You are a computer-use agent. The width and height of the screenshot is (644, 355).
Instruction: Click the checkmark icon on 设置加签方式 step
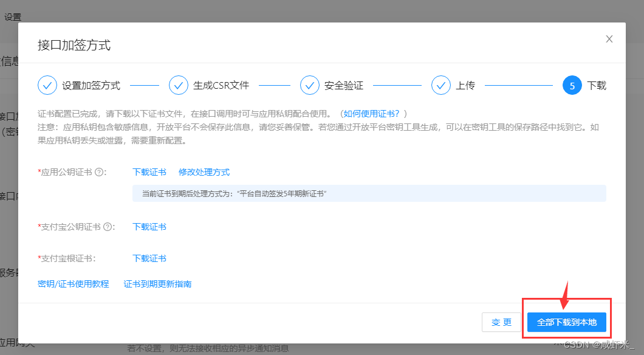(x=47, y=85)
